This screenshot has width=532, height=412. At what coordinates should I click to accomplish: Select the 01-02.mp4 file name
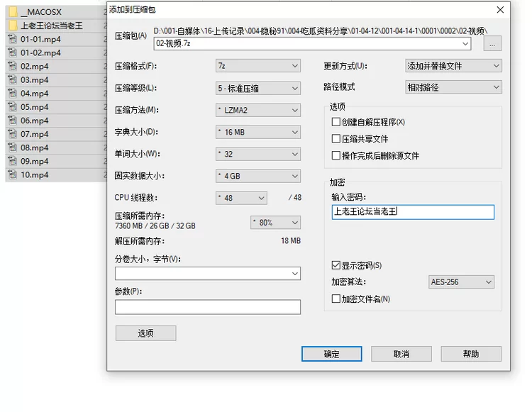tap(40, 53)
